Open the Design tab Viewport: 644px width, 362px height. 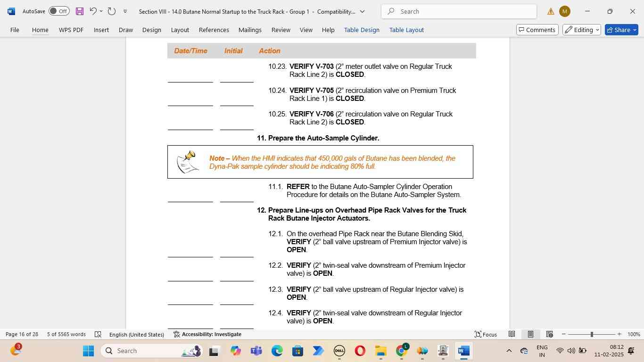152,30
